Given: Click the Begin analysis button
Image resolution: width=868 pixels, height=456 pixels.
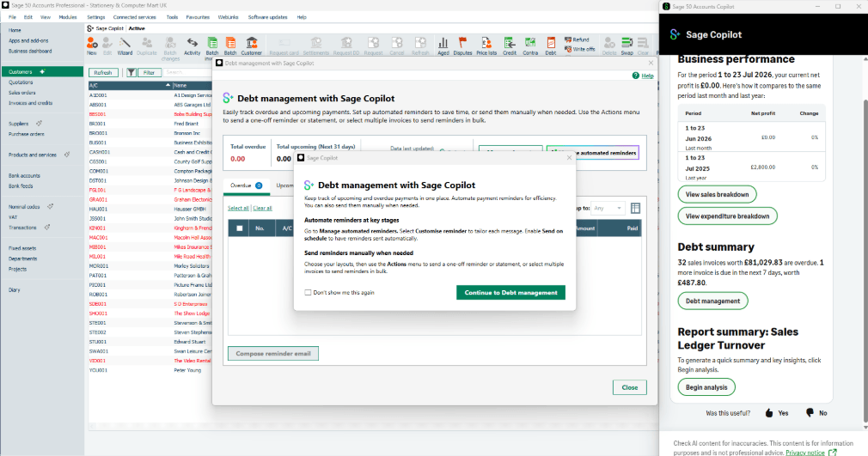Looking at the screenshot, I should tap(706, 387).
